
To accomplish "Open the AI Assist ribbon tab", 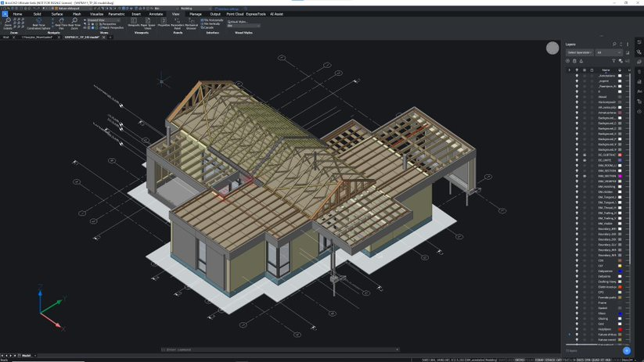I will click(x=276, y=14).
